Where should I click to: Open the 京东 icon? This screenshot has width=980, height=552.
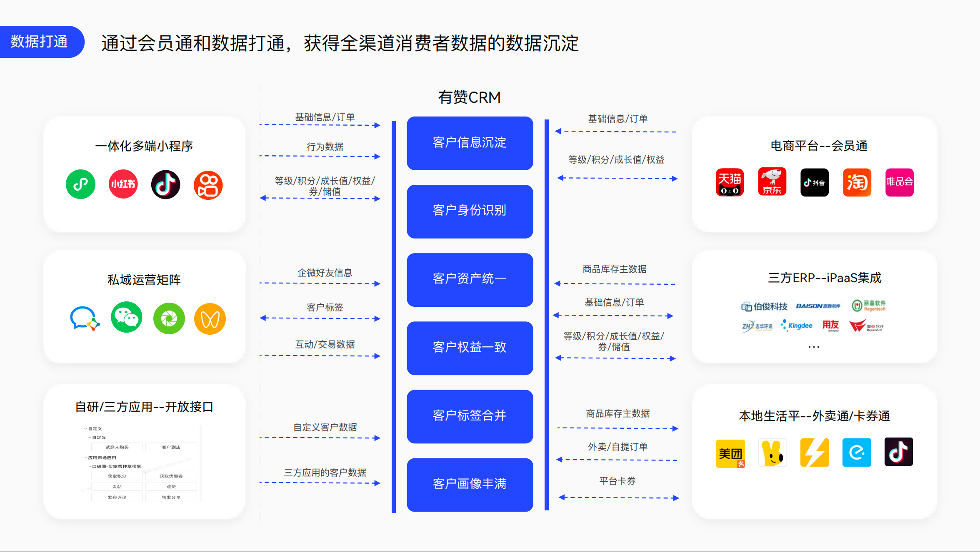pos(772,182)
